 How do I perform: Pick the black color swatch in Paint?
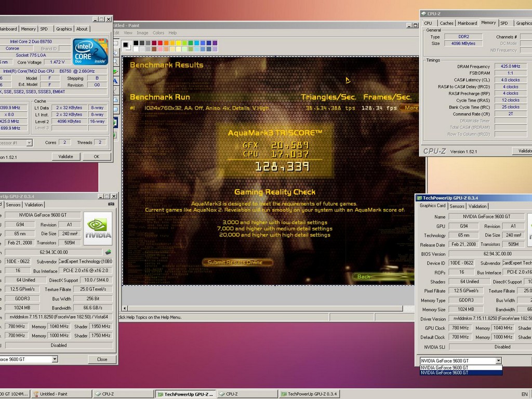click(x=136, y=43)
